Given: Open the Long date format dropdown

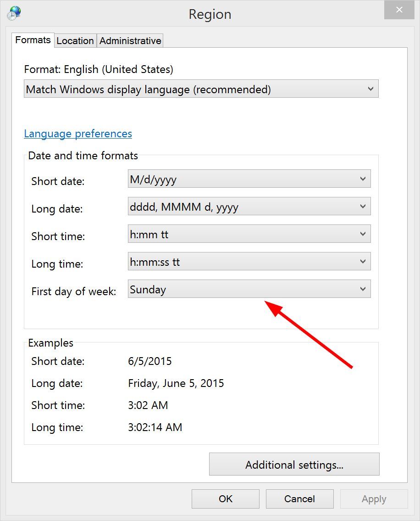Looking at the screenshot, I should pos(249,207).
